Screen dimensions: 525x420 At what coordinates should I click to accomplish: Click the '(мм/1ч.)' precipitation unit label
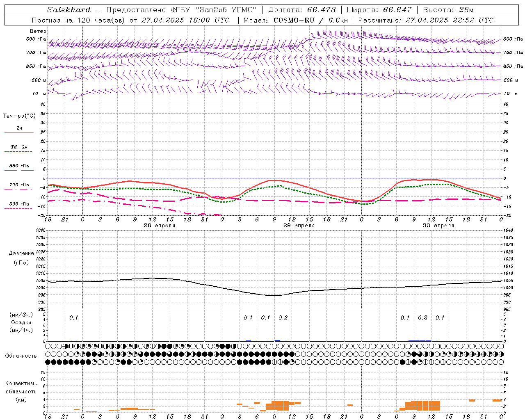[21, 330]
